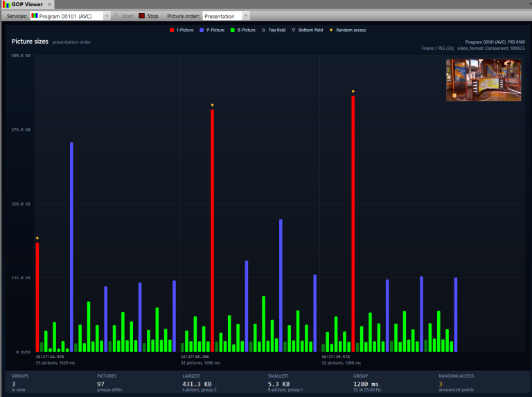Click the I-Picture legend label
532x397 pixels.
coord(185,30)
